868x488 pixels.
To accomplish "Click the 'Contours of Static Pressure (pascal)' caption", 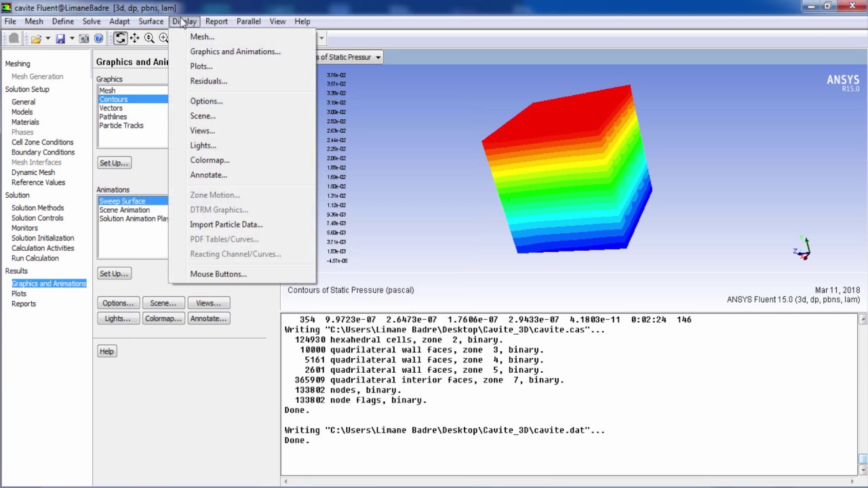I will click(351, 290).
